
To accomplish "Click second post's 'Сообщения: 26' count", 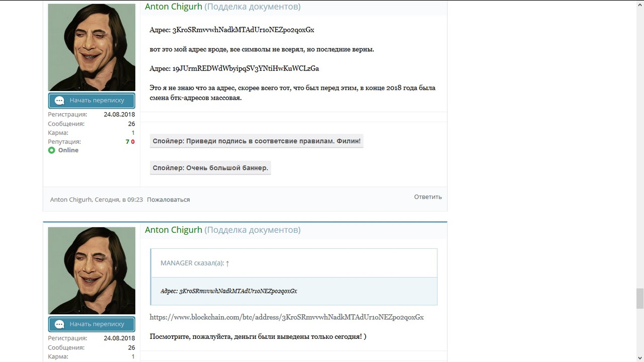I will [131, 347].
